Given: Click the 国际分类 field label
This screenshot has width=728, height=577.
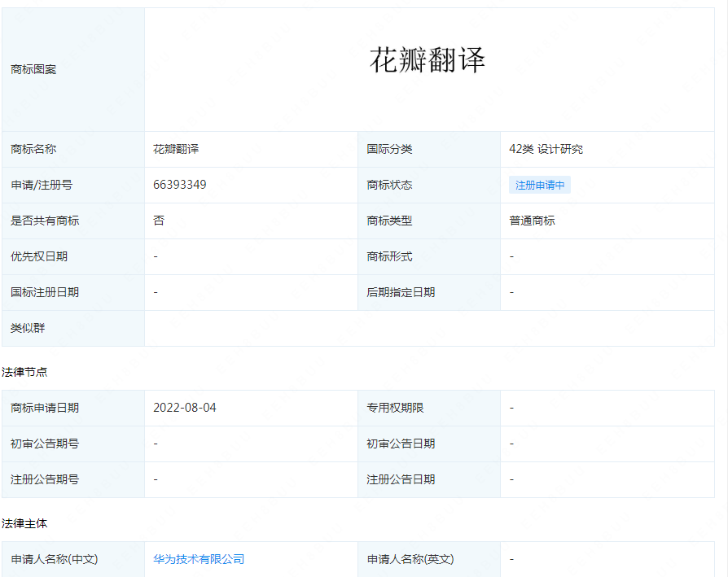Looking at the screenshot, I should 389,149.
